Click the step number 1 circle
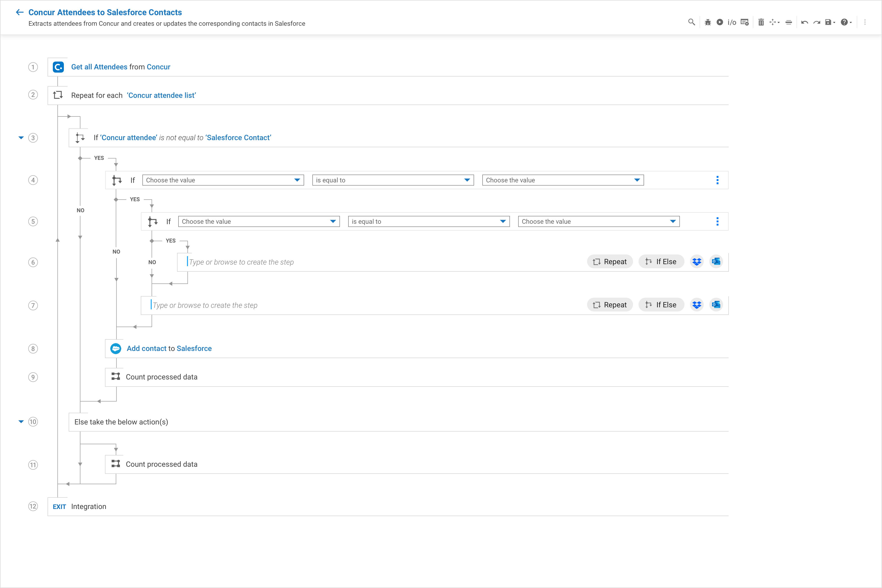The image size is (882, 588). point(33,67)
